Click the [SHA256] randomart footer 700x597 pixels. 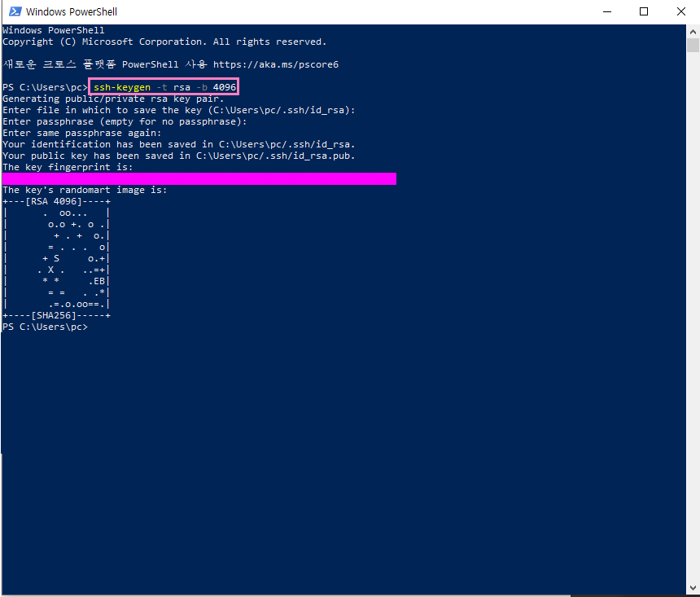(56, 315)
